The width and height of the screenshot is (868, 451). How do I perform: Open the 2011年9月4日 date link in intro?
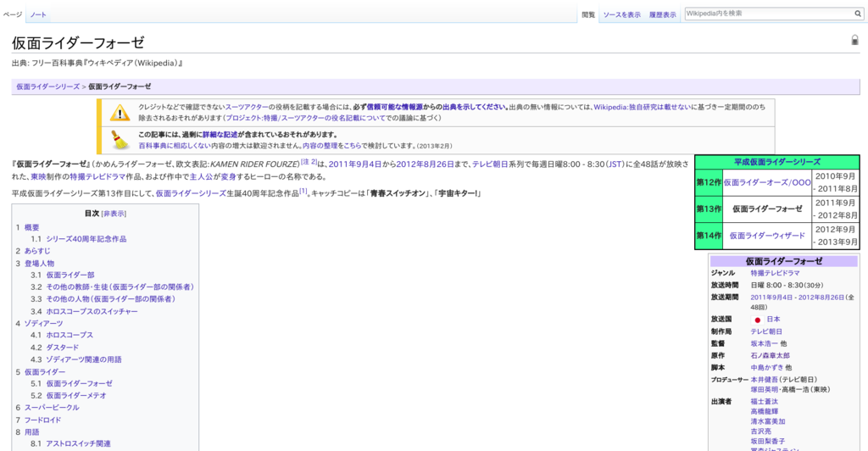tap(355, 164)
